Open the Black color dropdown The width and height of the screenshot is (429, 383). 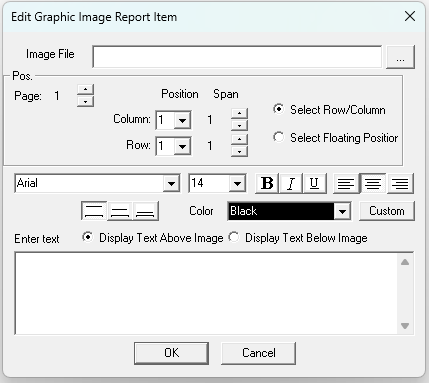click(x=342, y=211)
